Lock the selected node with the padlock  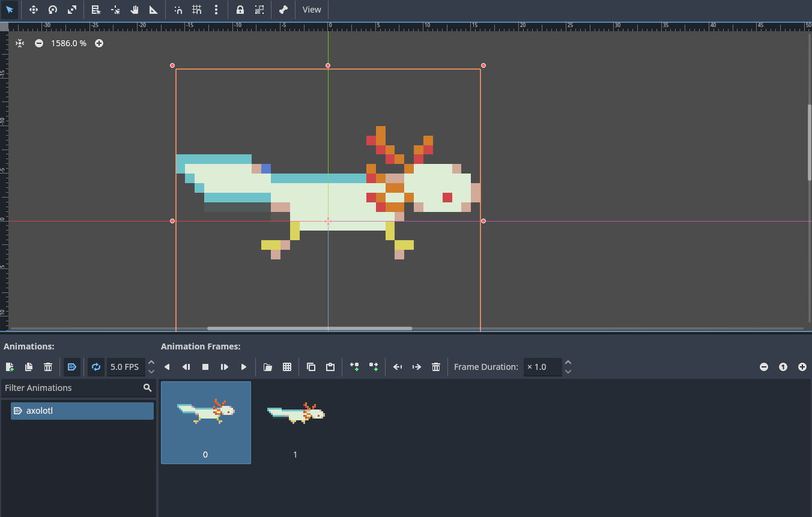[240, 10]
